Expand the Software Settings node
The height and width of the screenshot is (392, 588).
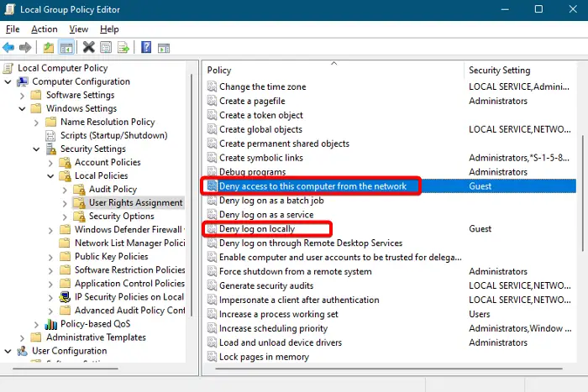tap(22, 96)
